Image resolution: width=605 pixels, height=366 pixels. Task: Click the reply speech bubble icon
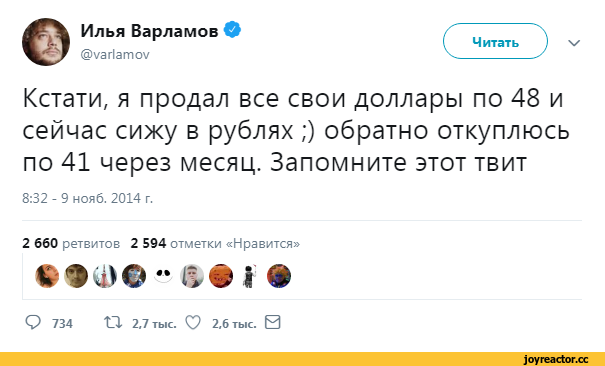[x=33, y=322]
